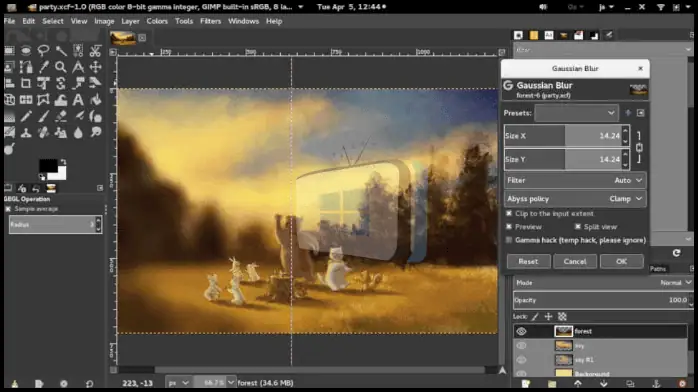Screen dimensions: 698x392
Task: Open the Filter Auto dropdown
Action: coord(575,180)
